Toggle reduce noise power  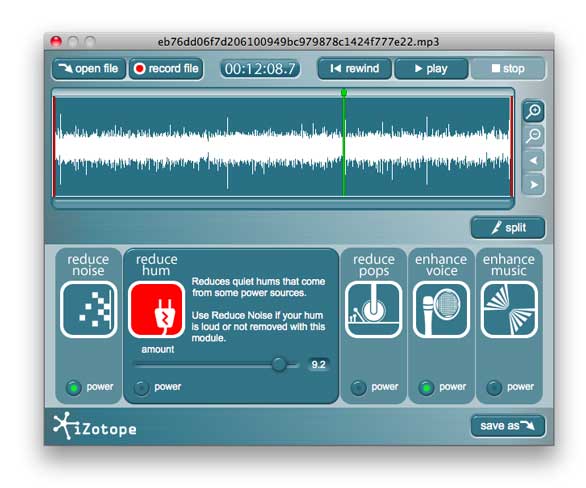(x=74, y=388)
